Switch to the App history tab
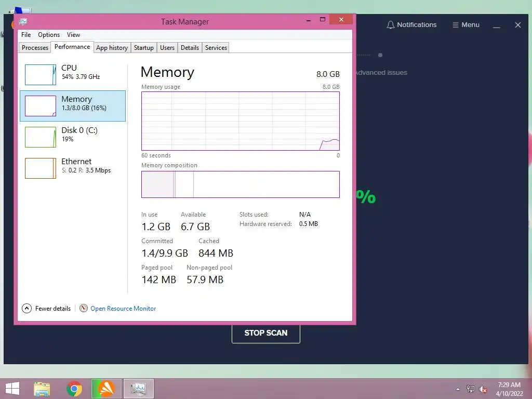Screen dimensions: 532x399 pyautogui.click(x=112, y=47)
